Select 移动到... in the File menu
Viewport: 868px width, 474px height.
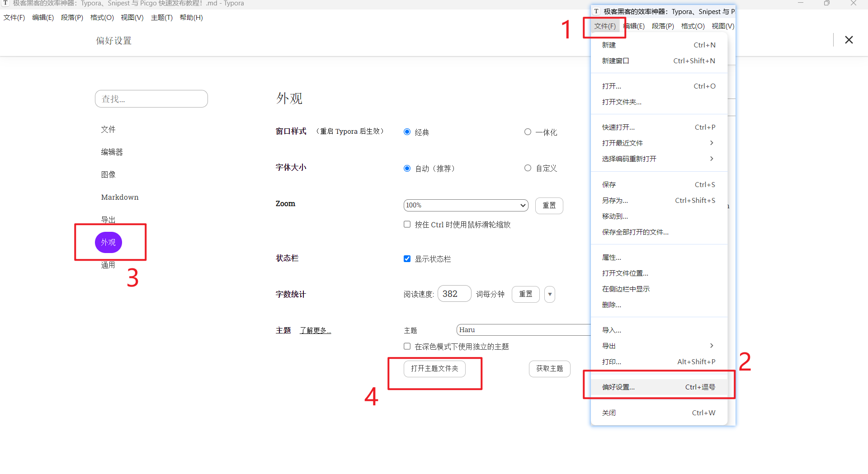[x=659, y=216]
